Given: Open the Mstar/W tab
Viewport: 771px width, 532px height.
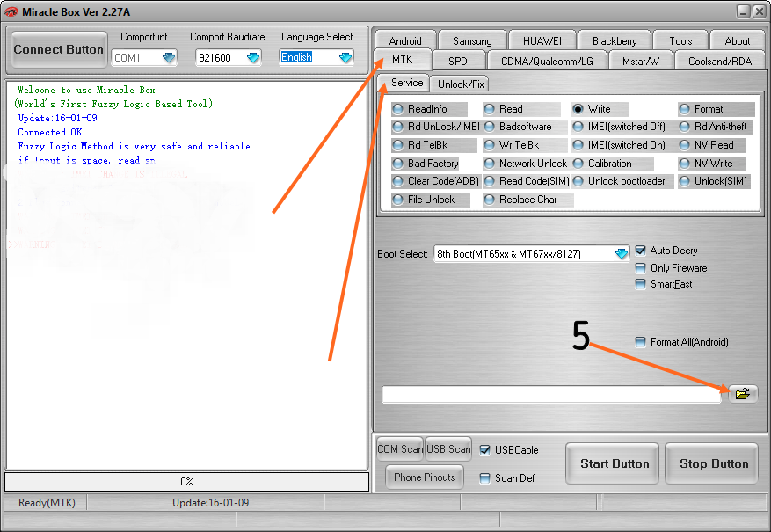Looking at the screenshot, I should [x=640, y=61].
